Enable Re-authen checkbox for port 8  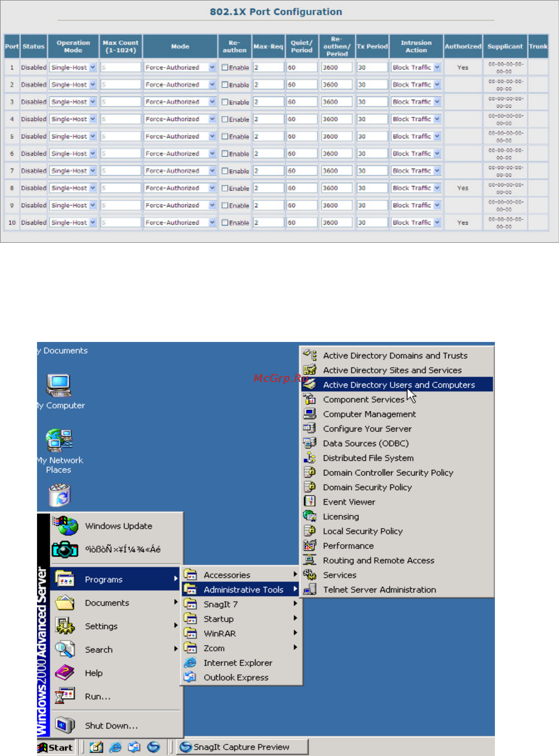(225, 188)
